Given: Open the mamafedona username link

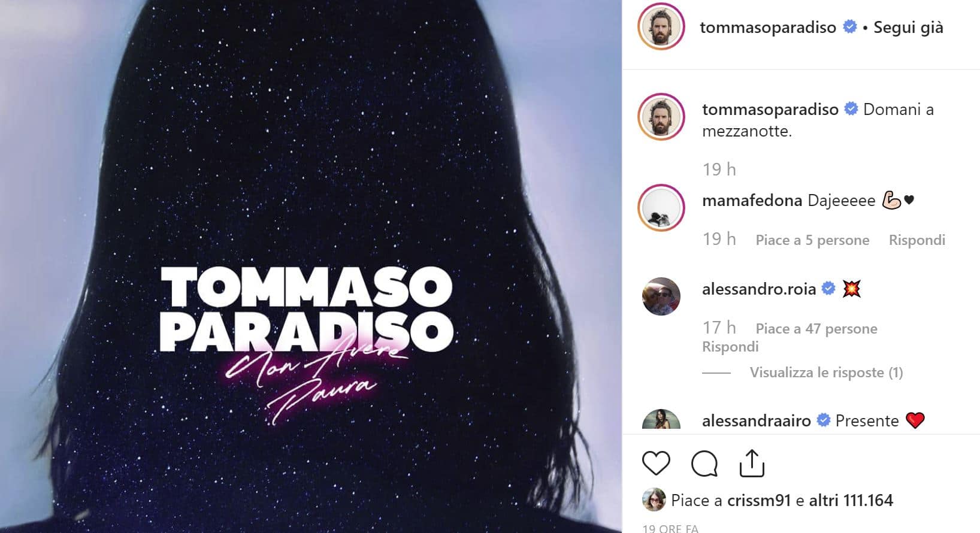Looking at the screenshot, I should (752, 200).
